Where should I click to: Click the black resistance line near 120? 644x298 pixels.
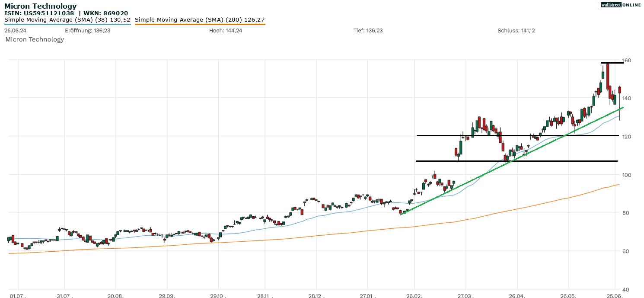point(517,135)
